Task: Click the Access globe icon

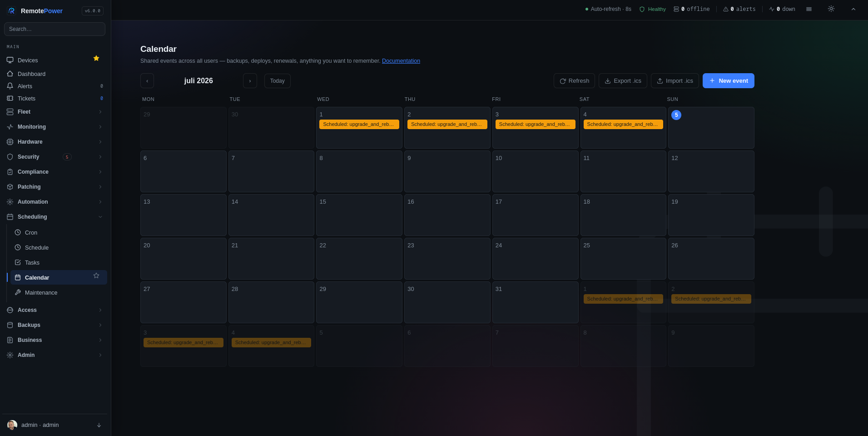Action: 10,310
